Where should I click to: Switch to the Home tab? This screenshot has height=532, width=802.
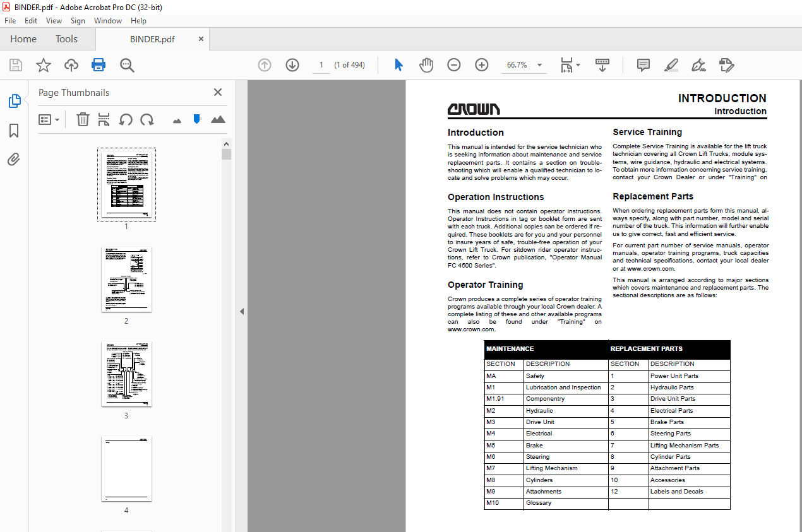click(23, 39)
